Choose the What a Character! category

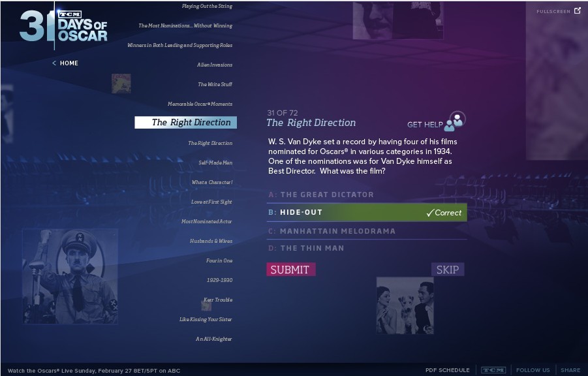coord(212,182)
